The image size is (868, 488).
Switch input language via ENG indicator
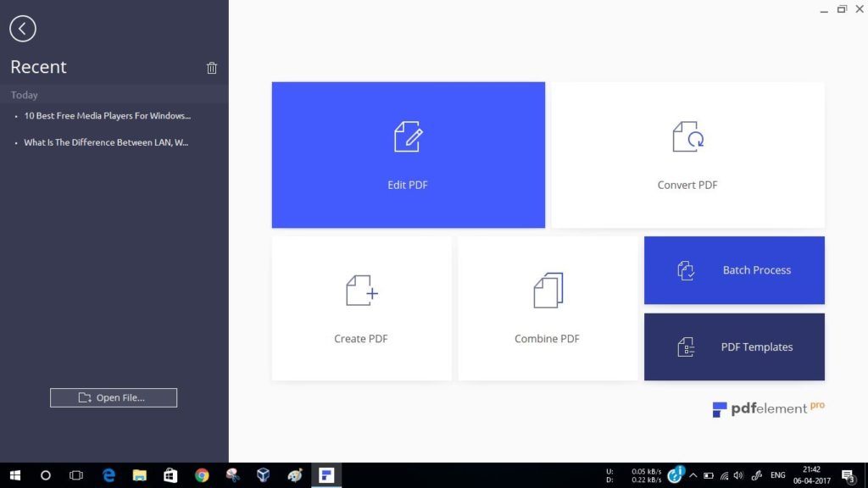tap(776, 475)
